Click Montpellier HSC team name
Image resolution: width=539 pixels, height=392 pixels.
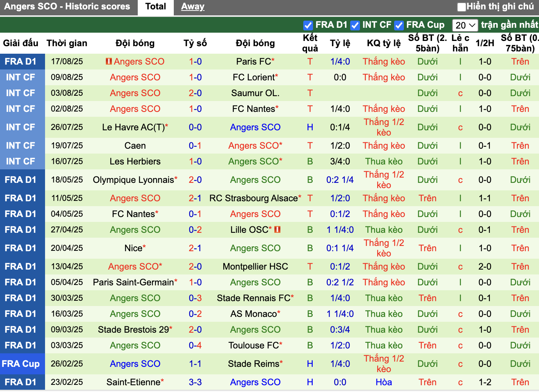255,267
